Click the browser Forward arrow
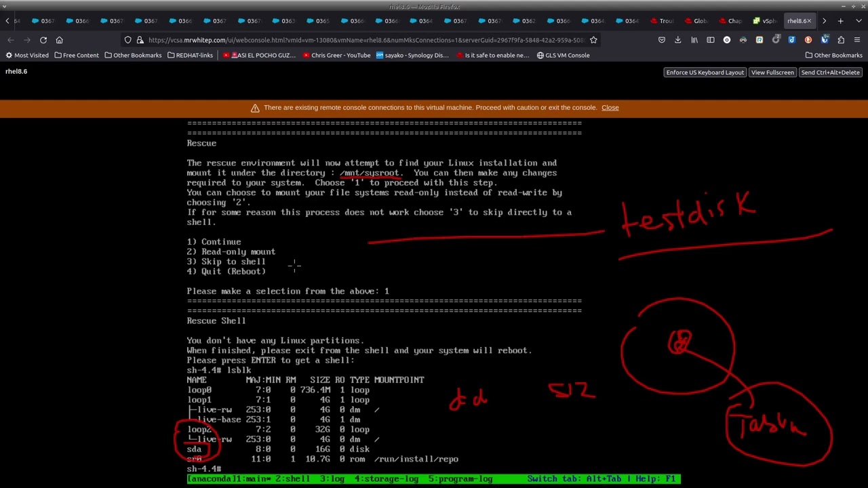The height and width of the screenshot is (488, 868). click(27, 40)
